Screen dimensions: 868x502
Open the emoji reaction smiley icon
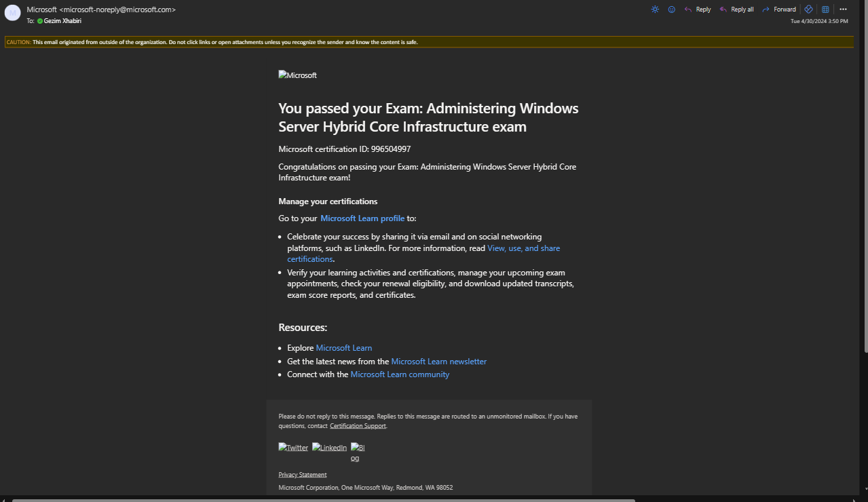[672, 9]
